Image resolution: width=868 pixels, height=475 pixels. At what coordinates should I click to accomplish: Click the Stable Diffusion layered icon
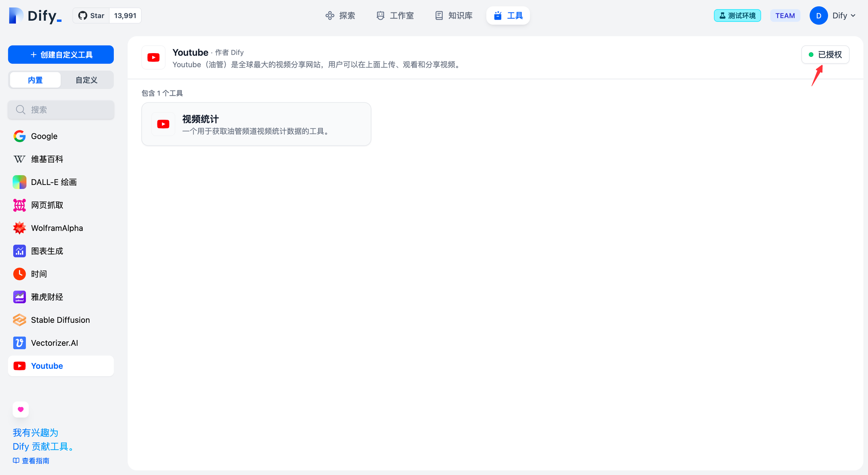point(19,320)
